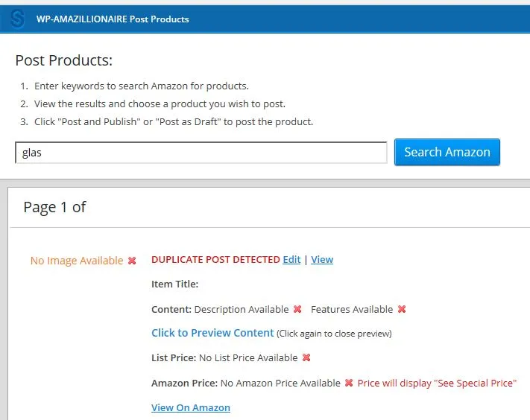530x420 pixels.
Task: Open the View link for duplicate post
Action: (322, 259)
